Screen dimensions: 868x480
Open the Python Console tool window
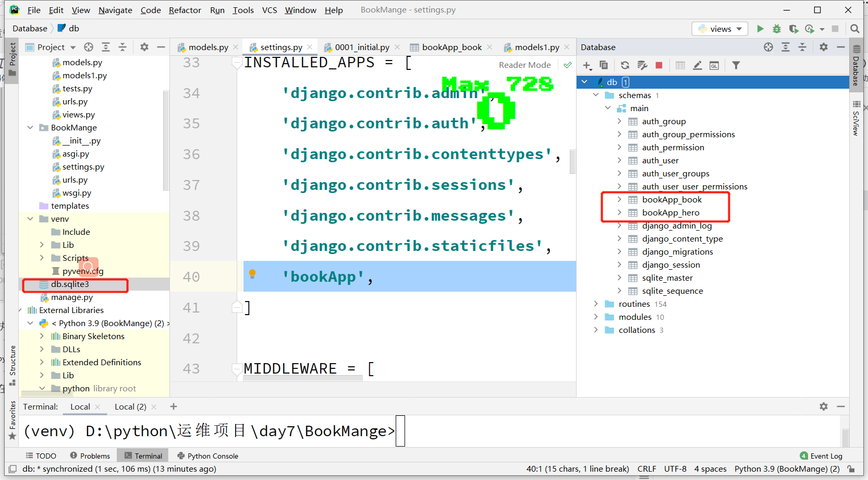[x=207, y=455]
